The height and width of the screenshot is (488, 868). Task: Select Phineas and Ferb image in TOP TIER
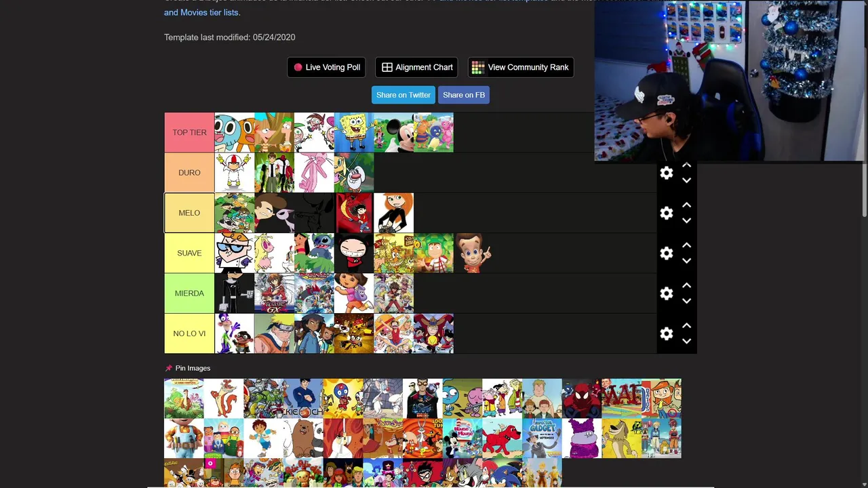[x=274, y=133]
